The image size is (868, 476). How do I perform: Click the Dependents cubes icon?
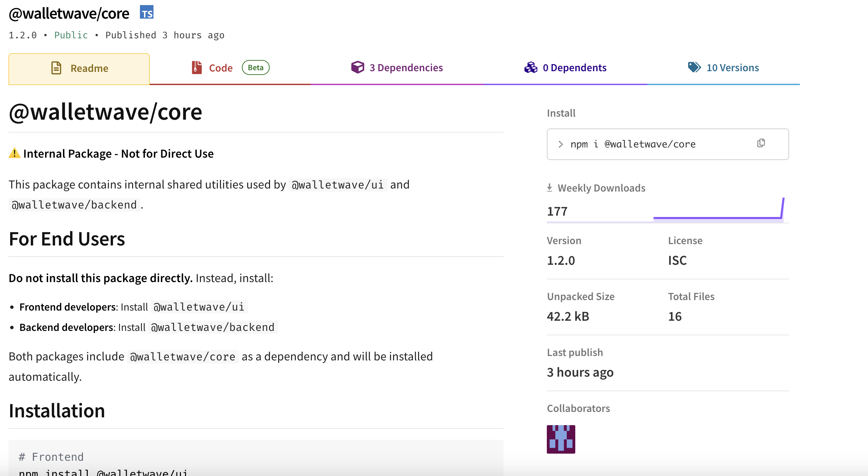pos(531,67)
